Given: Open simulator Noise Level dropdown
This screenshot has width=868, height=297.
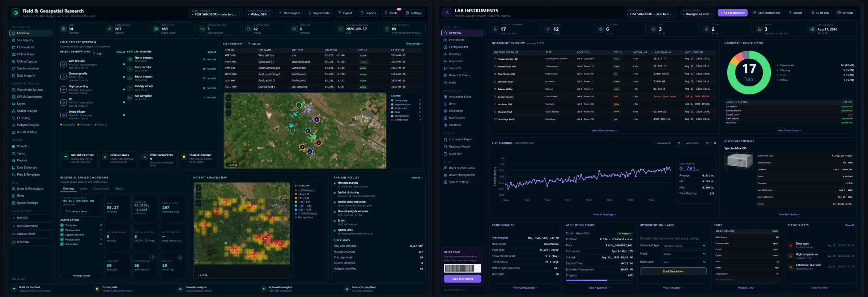Looking at the screenshot, I should 684,262.
